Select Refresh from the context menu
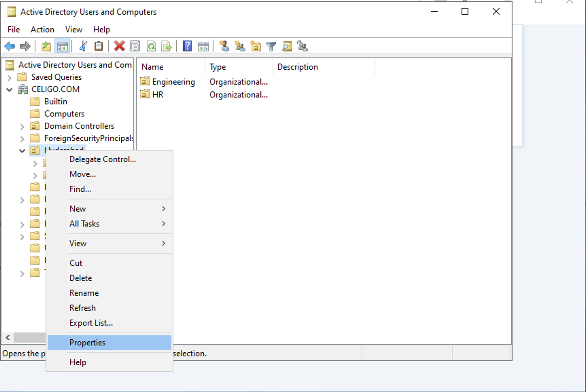The width and height of the screenshot is (586, 392). coord(109,308)
